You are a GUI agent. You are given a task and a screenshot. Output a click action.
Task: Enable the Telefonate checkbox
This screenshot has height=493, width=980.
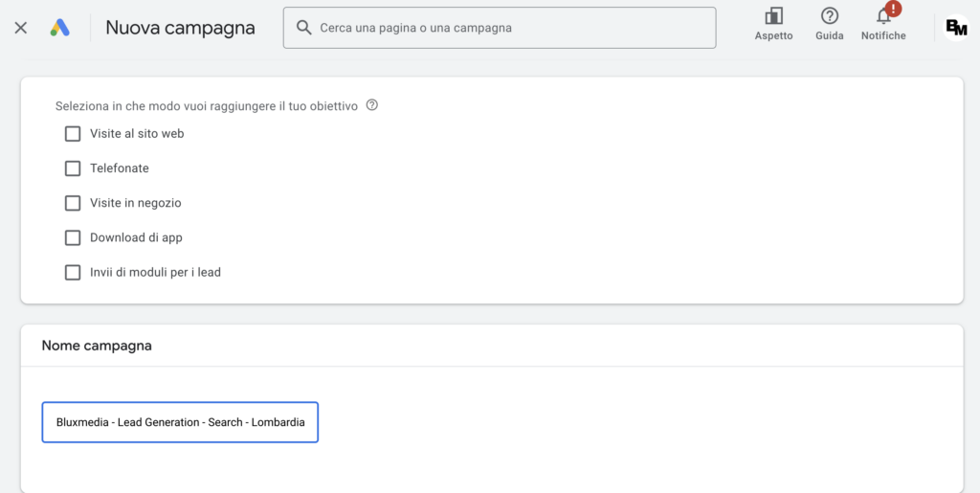click(x=73, y=168)
